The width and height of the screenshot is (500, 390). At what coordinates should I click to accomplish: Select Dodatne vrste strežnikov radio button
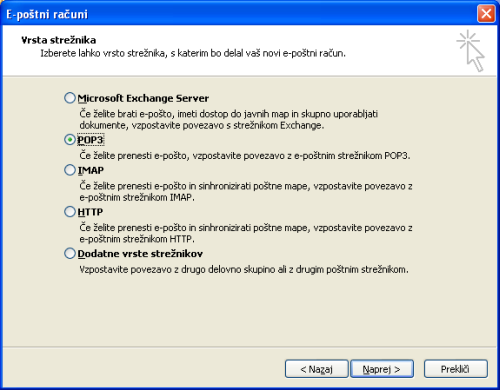[70, 253]
